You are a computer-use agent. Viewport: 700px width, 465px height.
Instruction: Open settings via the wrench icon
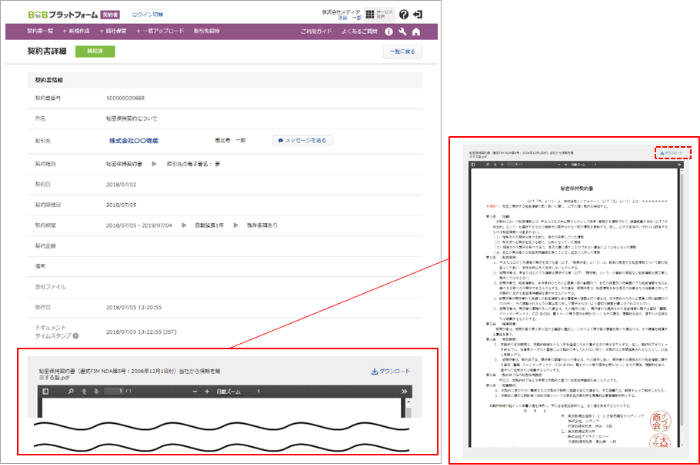click(402, 32)
